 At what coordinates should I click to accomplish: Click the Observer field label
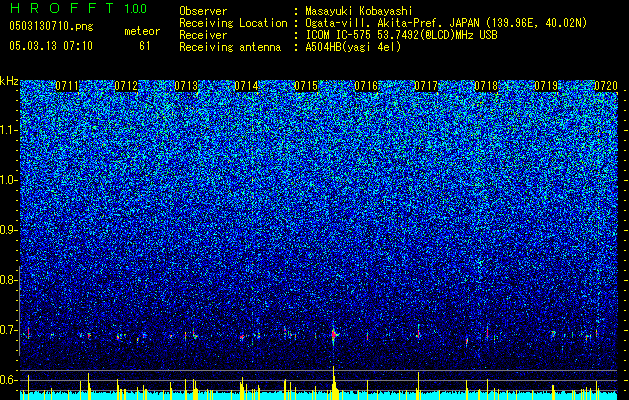pyautogui.click(x=203, y=11)
